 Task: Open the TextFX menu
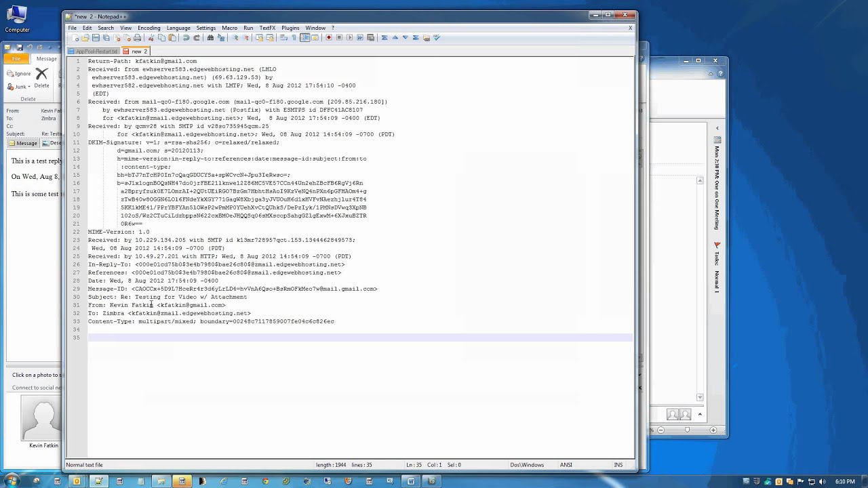pyautogui.click(x=267, y=28)
